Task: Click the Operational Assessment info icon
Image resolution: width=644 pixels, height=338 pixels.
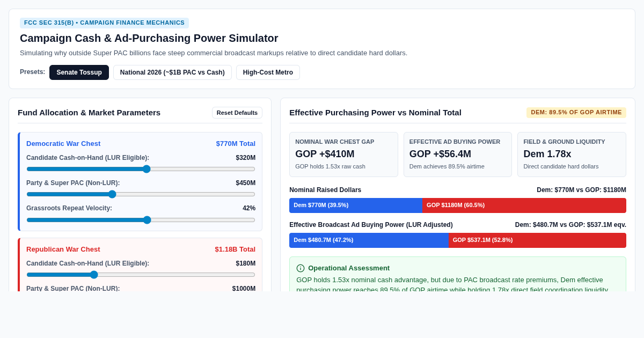Action: (x=301, y=268)
